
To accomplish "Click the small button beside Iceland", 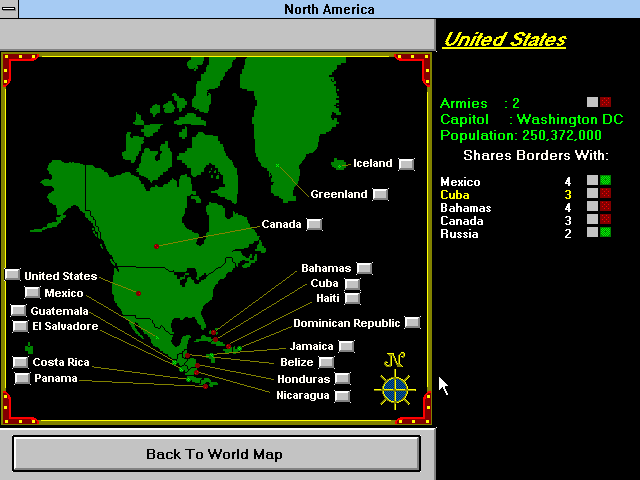I will (x=406, y=164).
